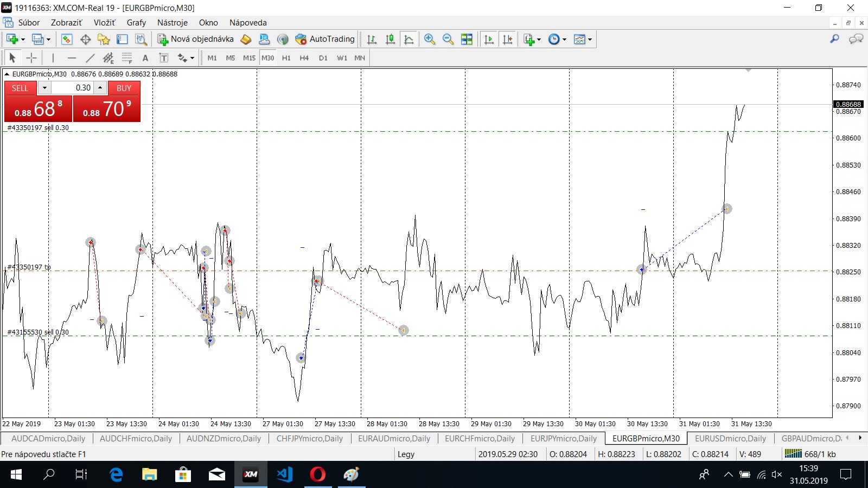
Task: Increase volume with up arrow
Action: click(x=100, y=88)
